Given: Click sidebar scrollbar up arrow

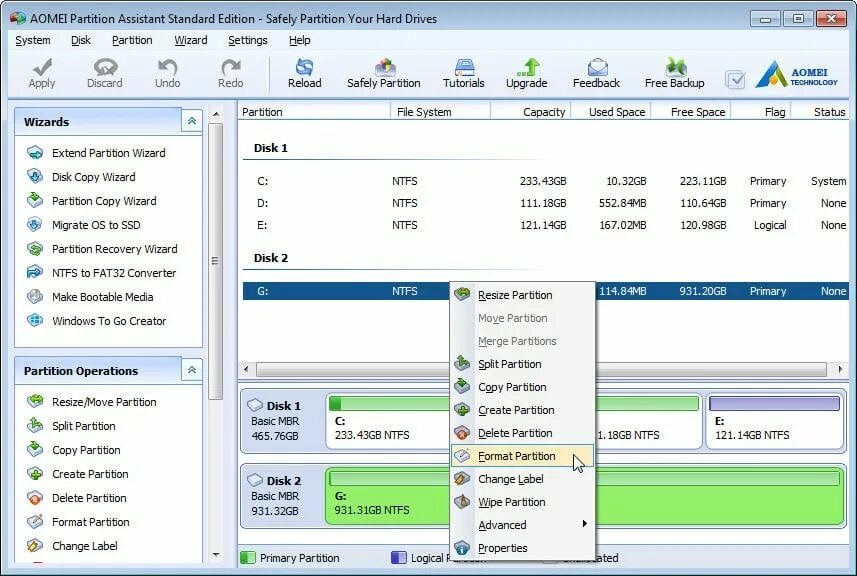Looking at the screenshot, I should click(x=216, y=114).
